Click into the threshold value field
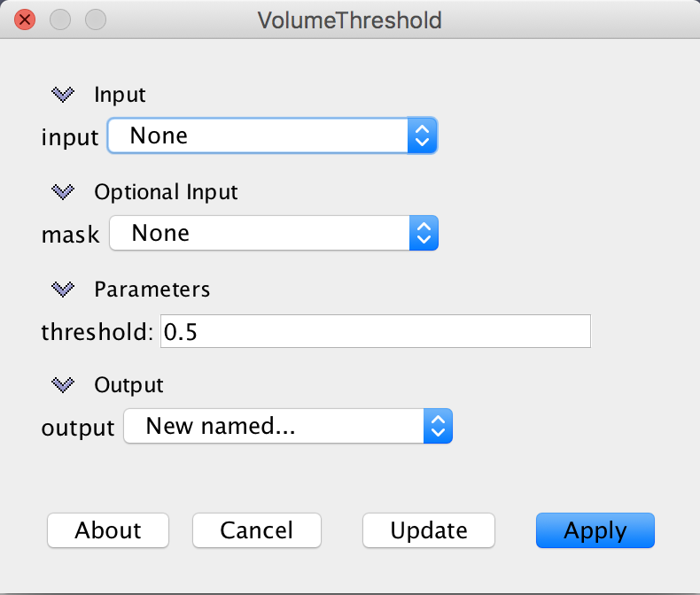This screenshot has width=700, height=595. tap(375, 332)
